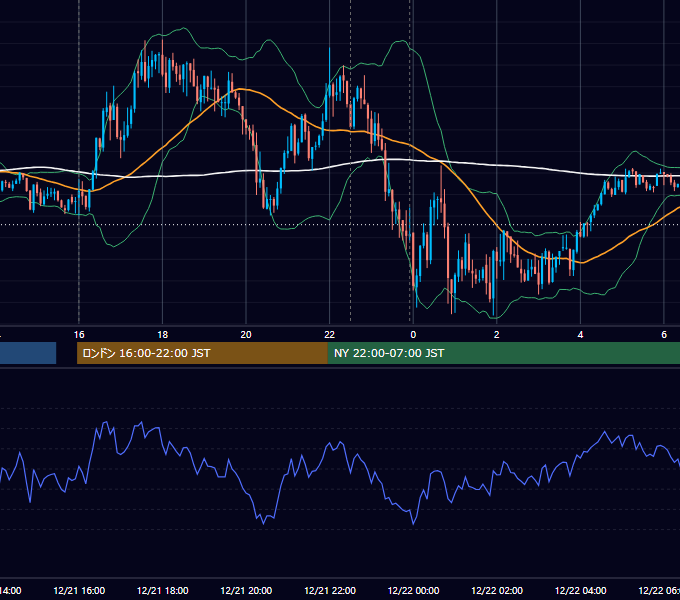Image resolution: width=680 pixels, height=600 pixels.
Task: Click the 12/21 16:00 date label
Action: pos(79,590)
